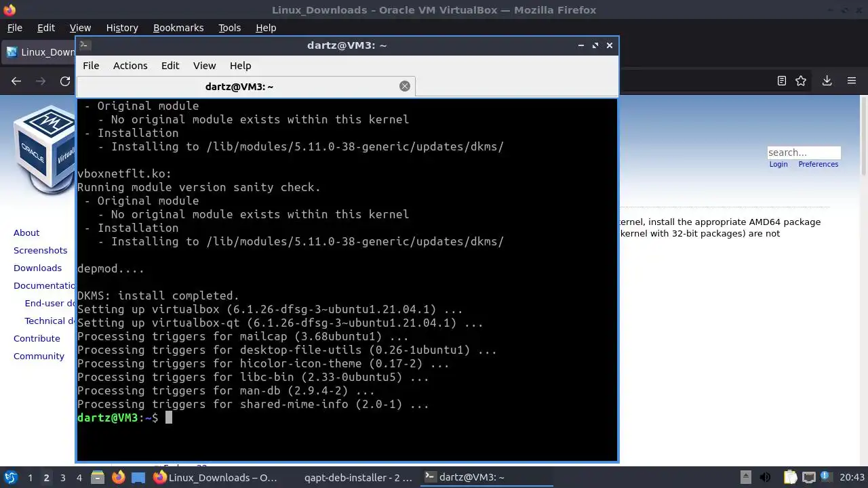Open Firefox hamburger application menu

pyautogui.click(x=852, y=81)
